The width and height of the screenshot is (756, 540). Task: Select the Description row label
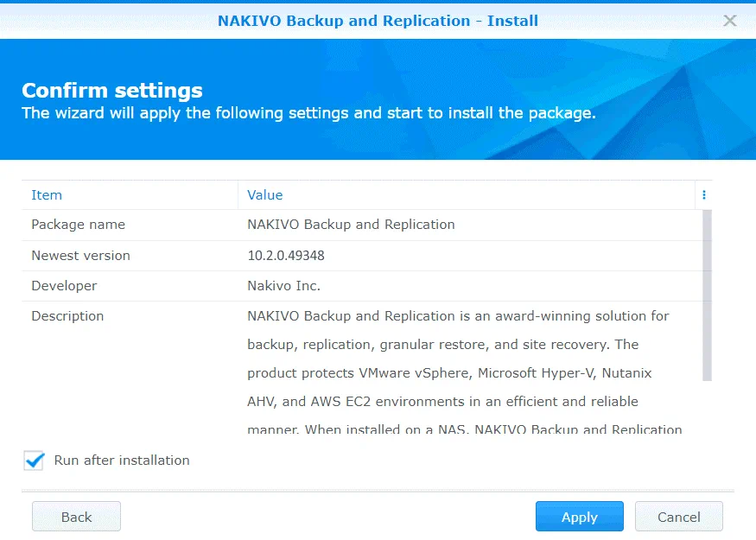coord(67,316)
